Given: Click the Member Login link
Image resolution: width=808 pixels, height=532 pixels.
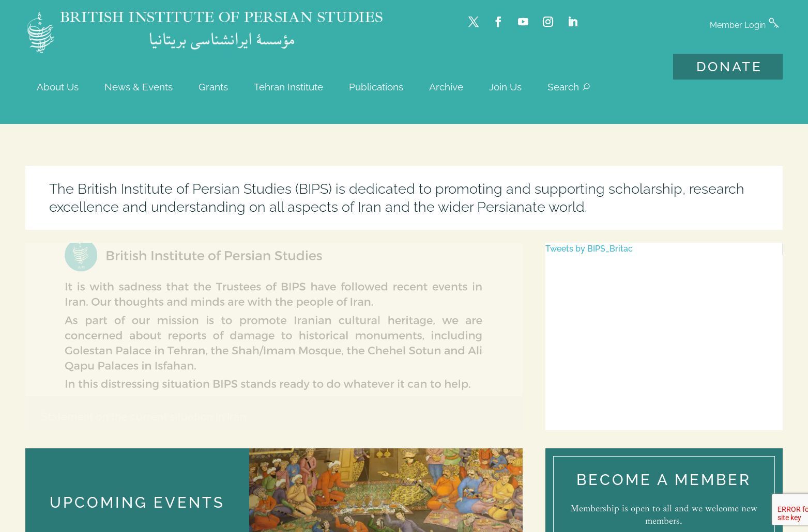Looking at the screenshot, I should pyautogui.click(x=737, y=25).
